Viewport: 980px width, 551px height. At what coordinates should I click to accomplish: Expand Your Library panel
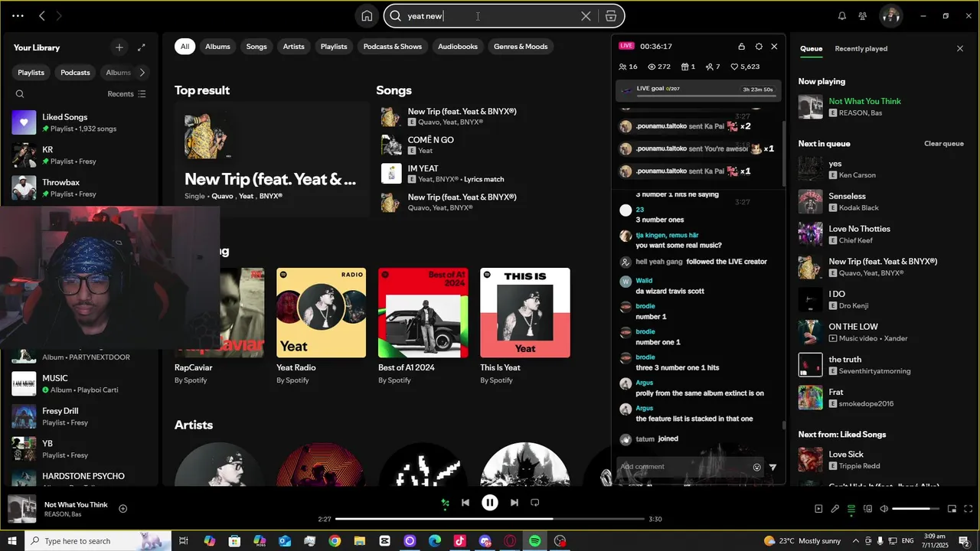click(142, 47)
